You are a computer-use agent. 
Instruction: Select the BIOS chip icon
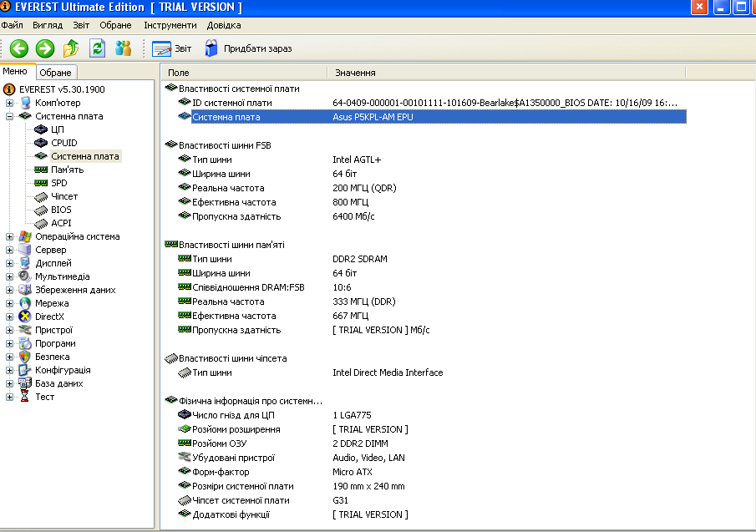(x=41, y=210)
